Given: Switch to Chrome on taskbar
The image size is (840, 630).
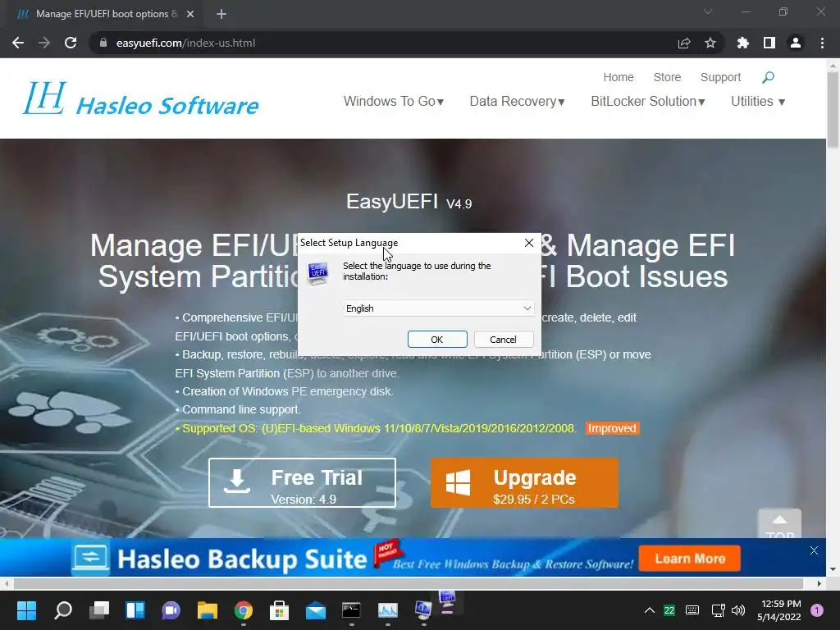Looking at the screenshot, I should (x=243, y=610).
